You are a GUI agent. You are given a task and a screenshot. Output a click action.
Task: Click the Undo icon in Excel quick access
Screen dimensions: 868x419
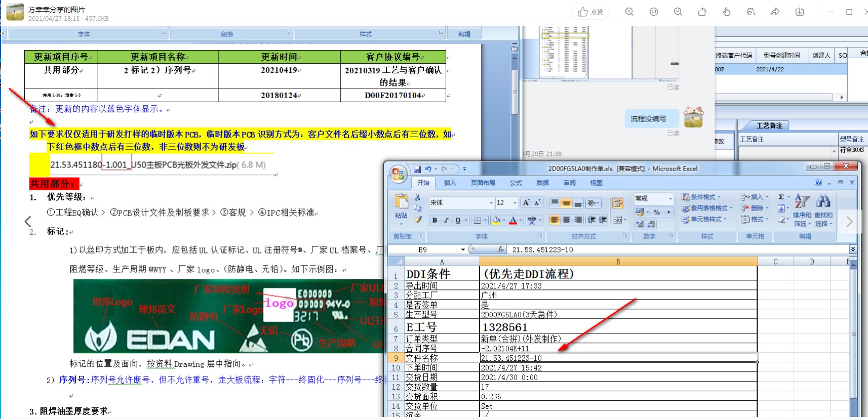pyautogui.click(x=428, y=169)
